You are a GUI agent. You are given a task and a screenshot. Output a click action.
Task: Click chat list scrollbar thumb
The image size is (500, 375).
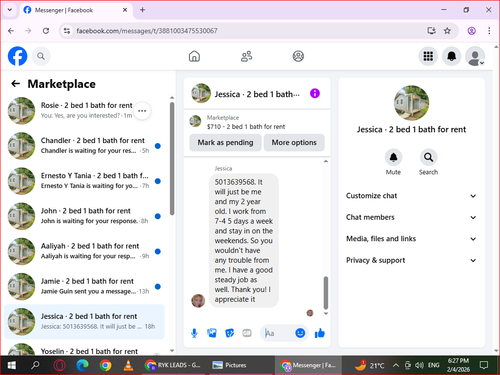coord(172,159)
